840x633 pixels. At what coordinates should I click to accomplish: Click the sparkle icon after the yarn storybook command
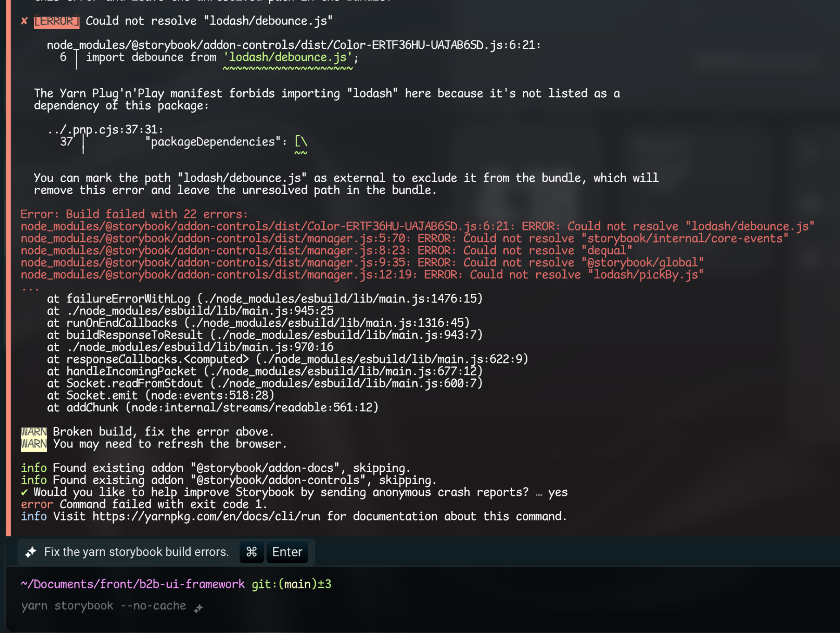click(x=199, y=608)
